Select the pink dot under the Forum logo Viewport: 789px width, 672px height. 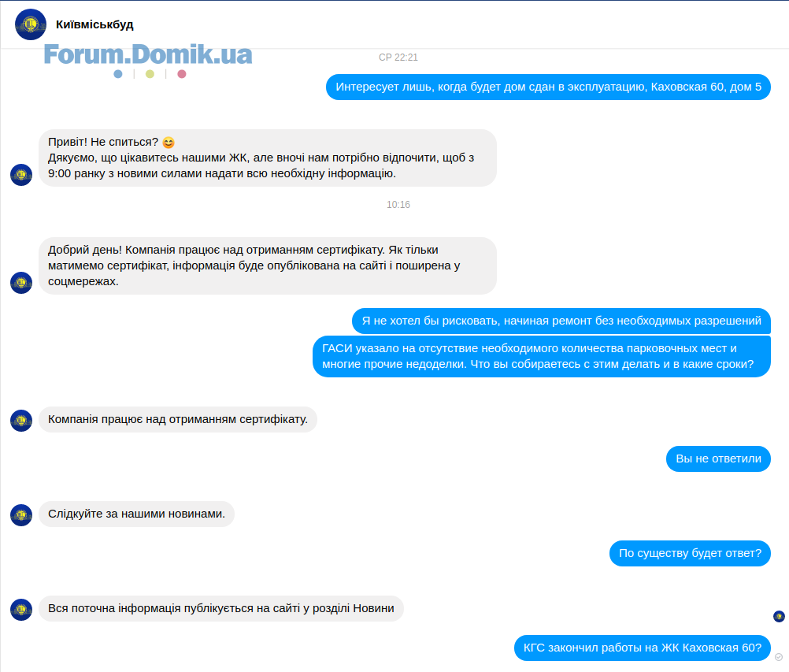click(x=182, y=74)
